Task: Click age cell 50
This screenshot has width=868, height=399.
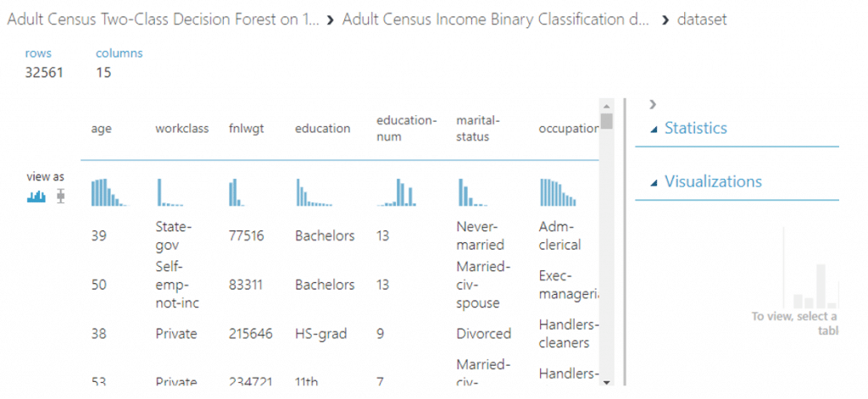Action: pos(99,285)
